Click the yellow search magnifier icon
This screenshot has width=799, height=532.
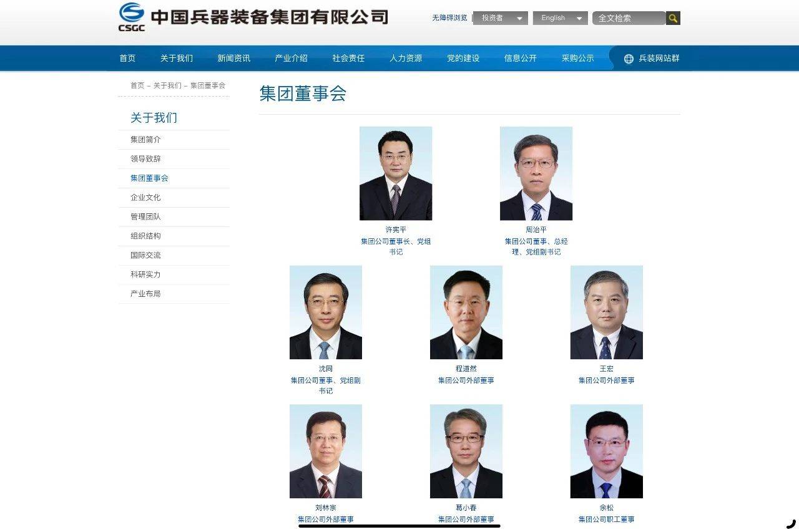(673, 18)
